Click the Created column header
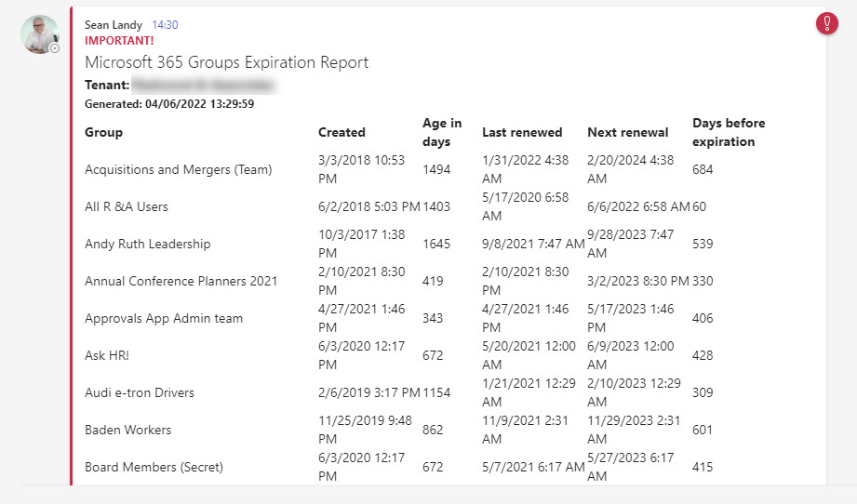 coord(341,132)
